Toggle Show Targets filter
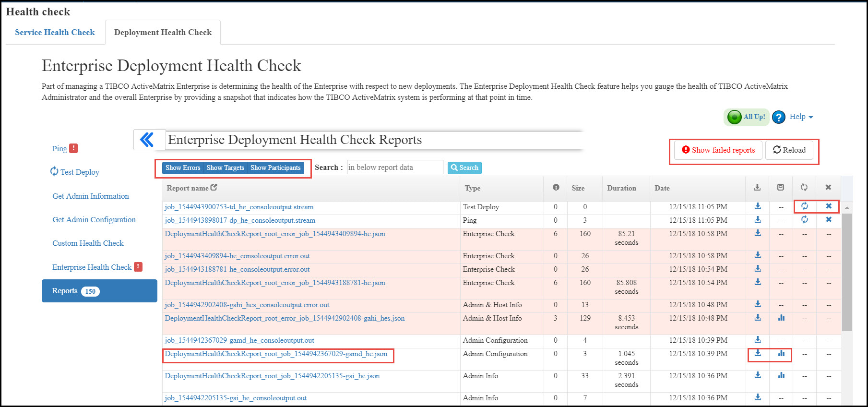868x407 pixels. point(225,168)
